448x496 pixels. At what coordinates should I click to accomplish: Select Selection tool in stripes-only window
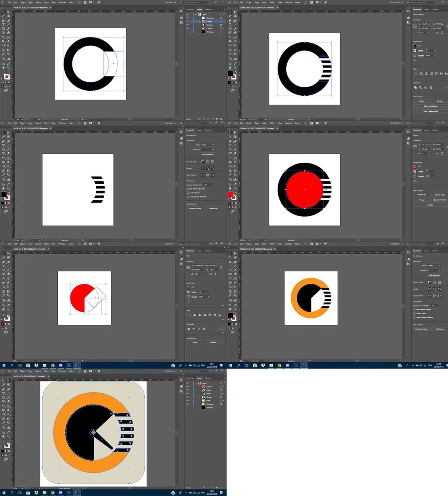click(x=3, y=133)
